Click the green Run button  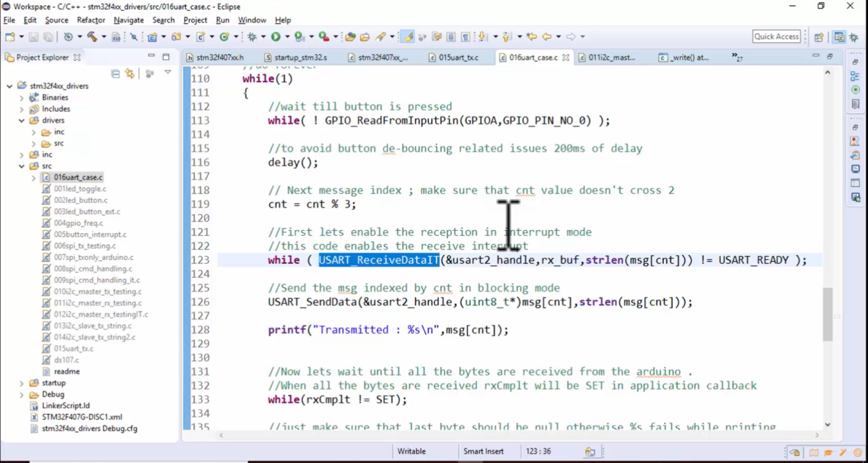pos(276,37)
